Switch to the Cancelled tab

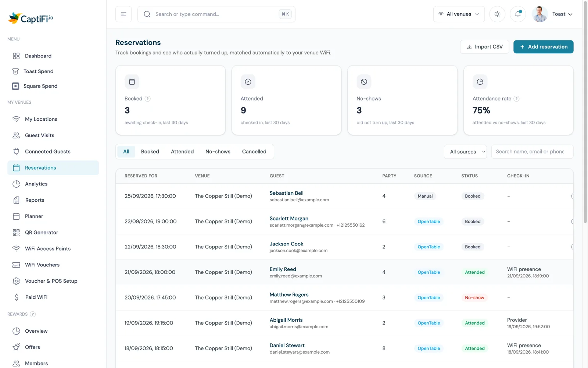tap(254, 152)
